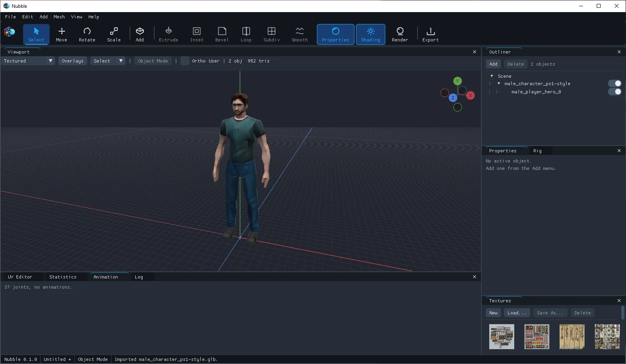The height and width of the screenshot is (364, 626).
Task: Toggle visibility of male_character_ps1-style
Action: pyautogui.click(x=615, y=84)
